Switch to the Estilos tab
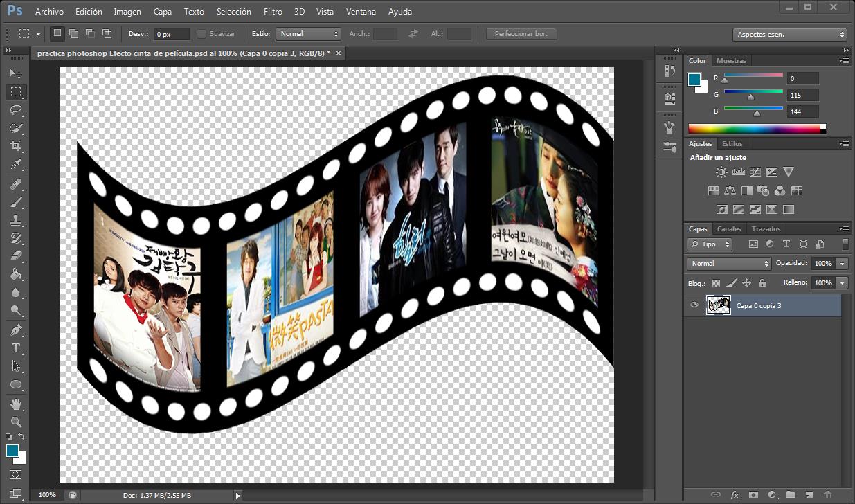The image size is (855, 504). (x=732, y=144)
